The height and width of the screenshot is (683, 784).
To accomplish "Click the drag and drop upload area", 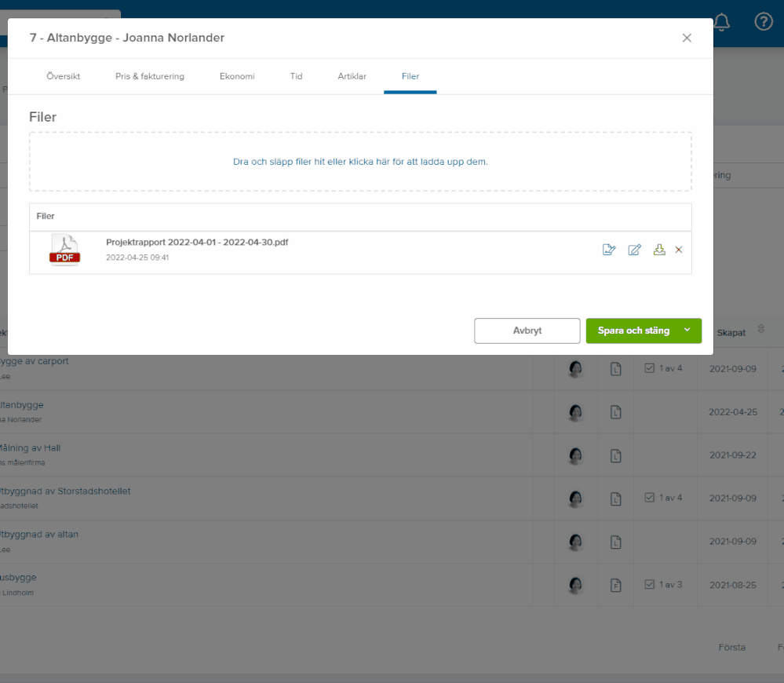I will 360,162.
